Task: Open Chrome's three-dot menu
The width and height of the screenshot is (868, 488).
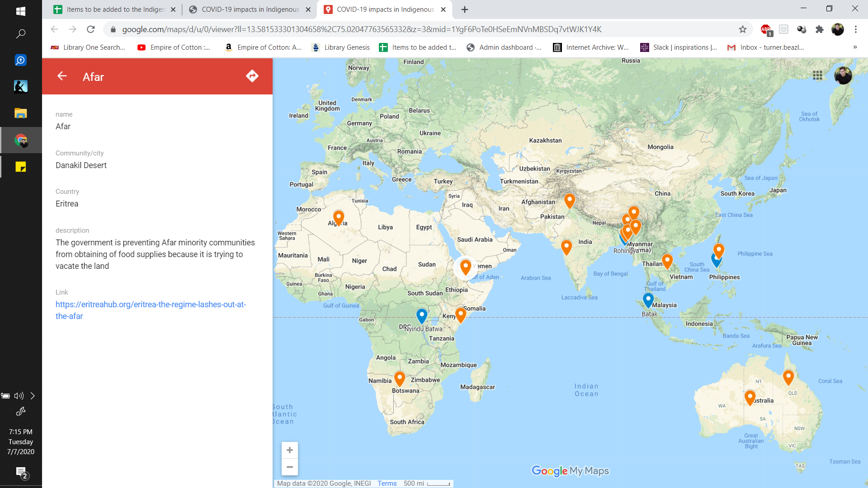Action: click(x=855, y=29)
